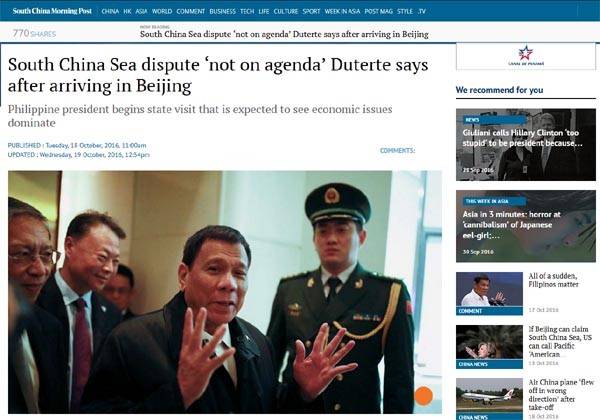Open the Asia in 3 minutes article card

[x=526, y=226]
